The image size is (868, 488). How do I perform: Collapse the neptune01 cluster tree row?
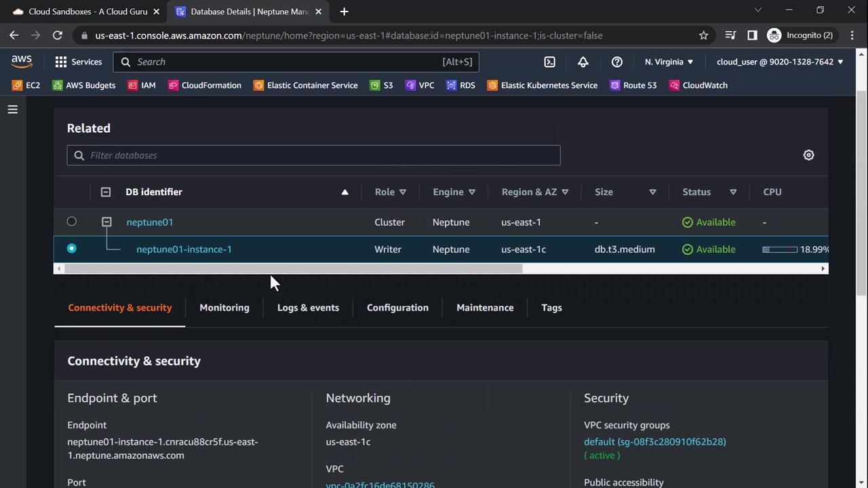tap(106, 222)
